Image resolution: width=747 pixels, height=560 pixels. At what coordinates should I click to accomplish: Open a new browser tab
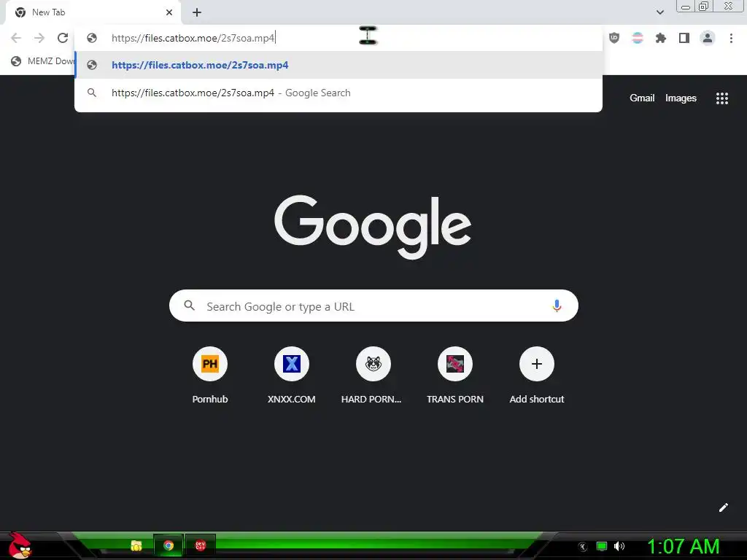point(197,12)
